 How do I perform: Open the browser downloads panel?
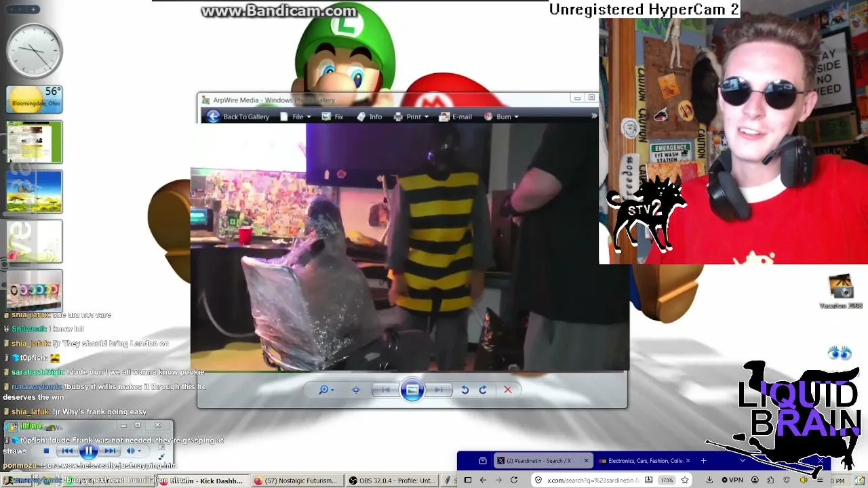tap(709, 480)
